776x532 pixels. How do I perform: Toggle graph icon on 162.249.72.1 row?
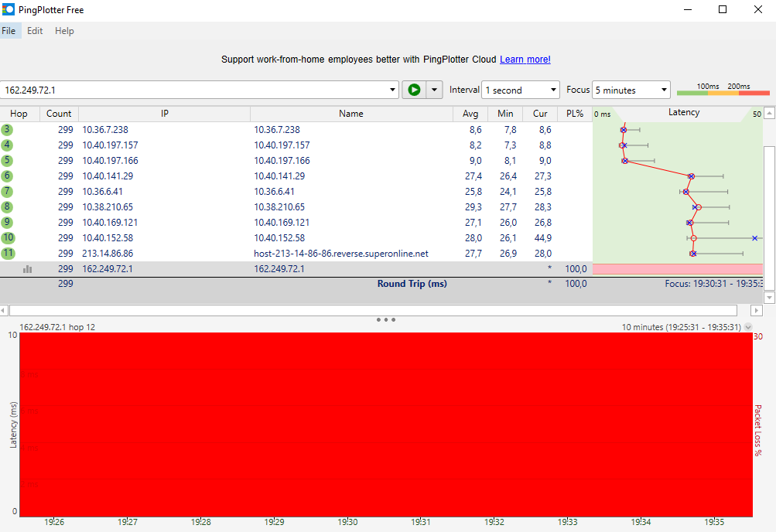27,269
